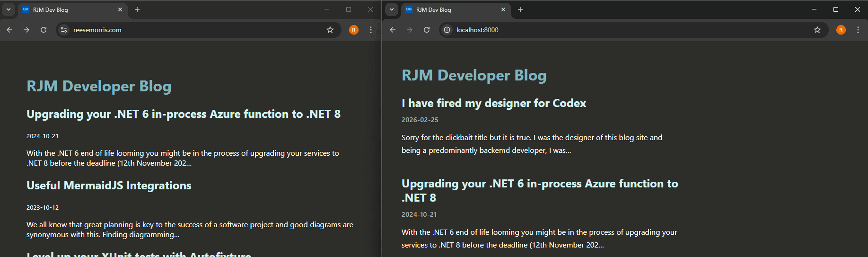Open Chrome menu in reesemorris.com window
The image size is (868, 257).
(x=371, y=30)
